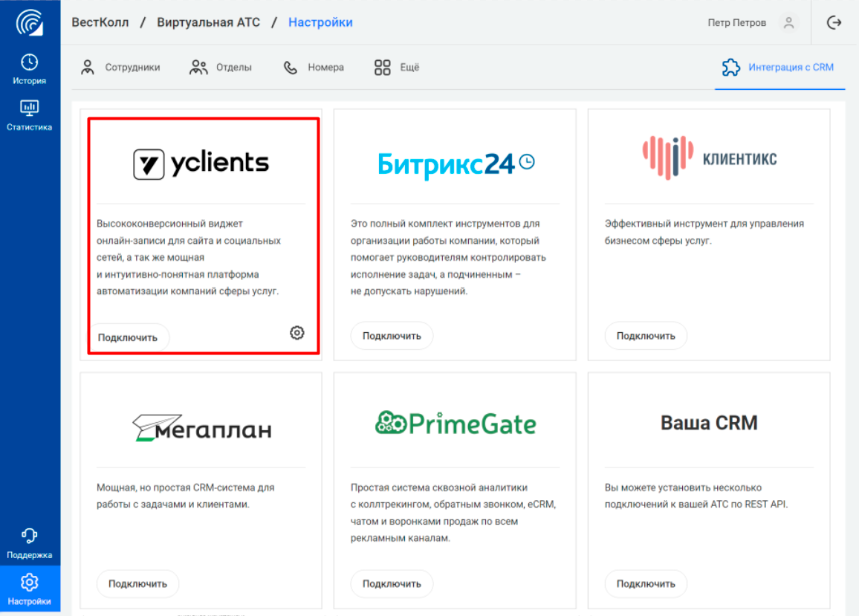Click the Мегаплан description text
Viewport: 859px width, 616px height.
click(x=185, y=496)
